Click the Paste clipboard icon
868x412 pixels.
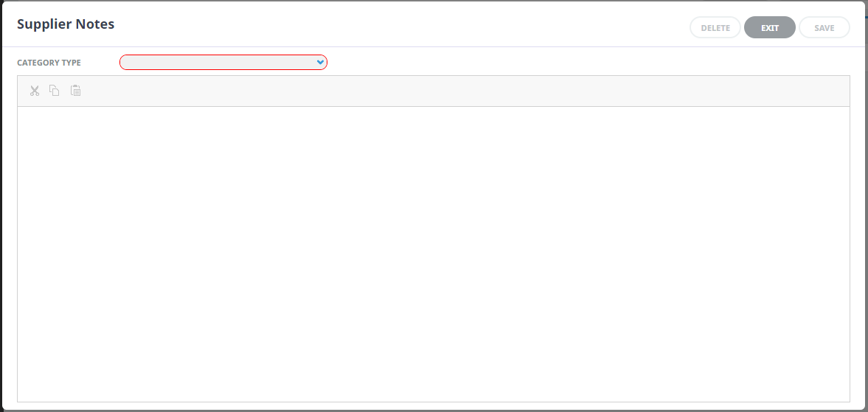(75, 91)
